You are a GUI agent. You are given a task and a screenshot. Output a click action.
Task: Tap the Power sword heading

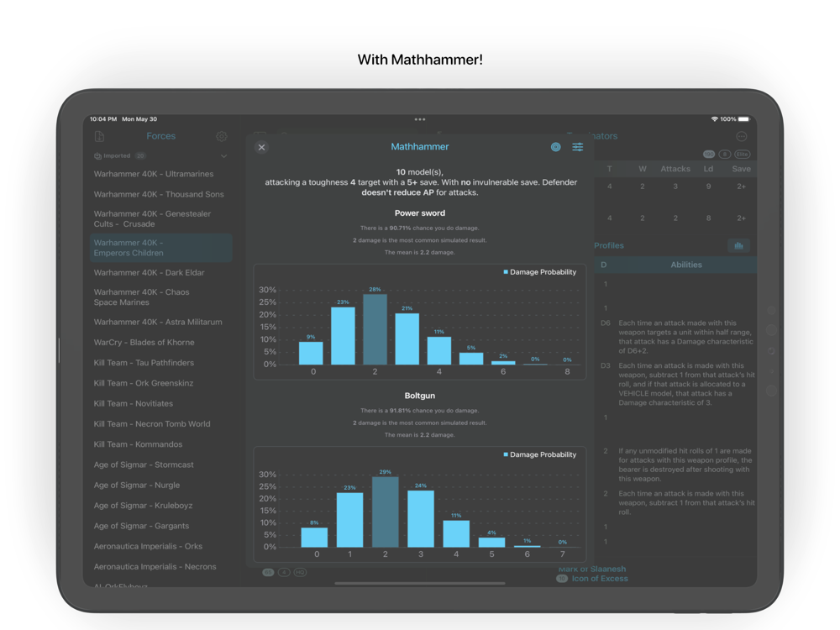tap(420, 213)
